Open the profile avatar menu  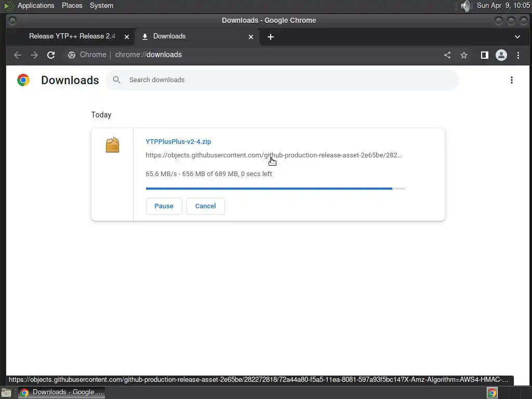501,55
